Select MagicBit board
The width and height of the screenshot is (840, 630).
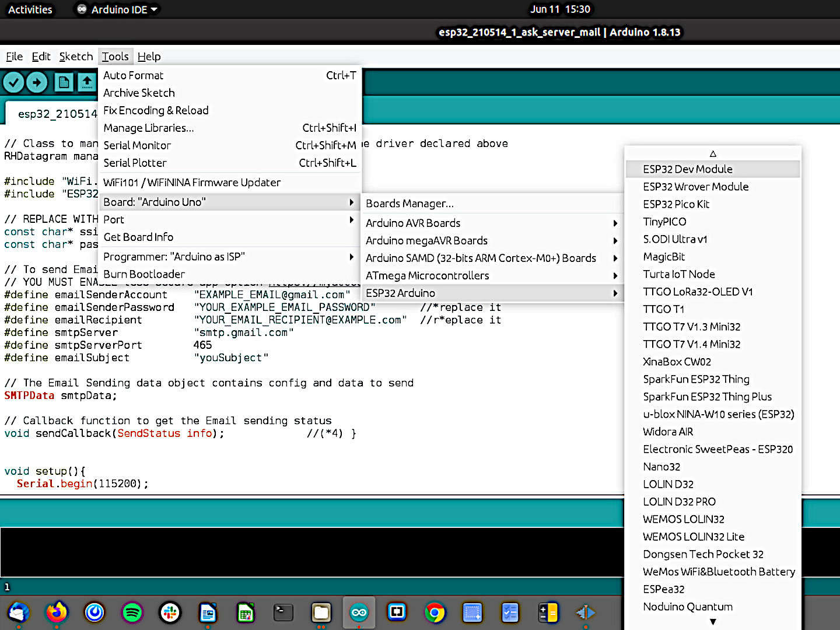click(x=713, y=257)
